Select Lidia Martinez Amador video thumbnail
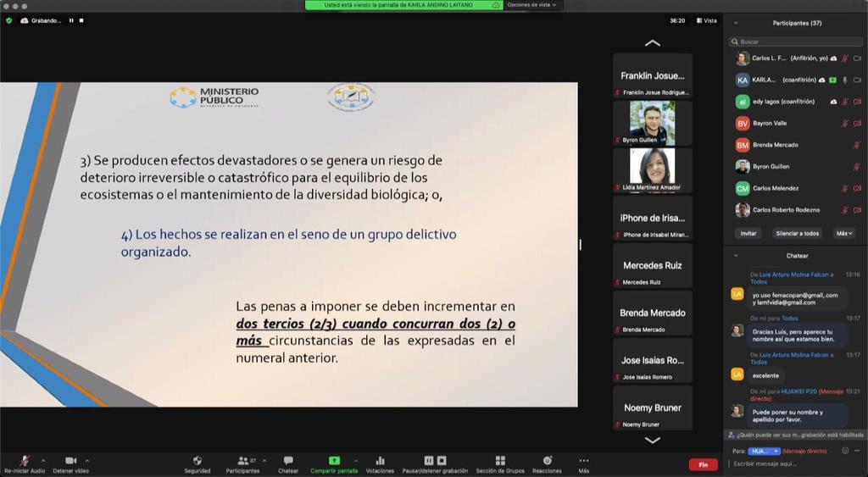868x477 pixels. (x=653, y=170)
